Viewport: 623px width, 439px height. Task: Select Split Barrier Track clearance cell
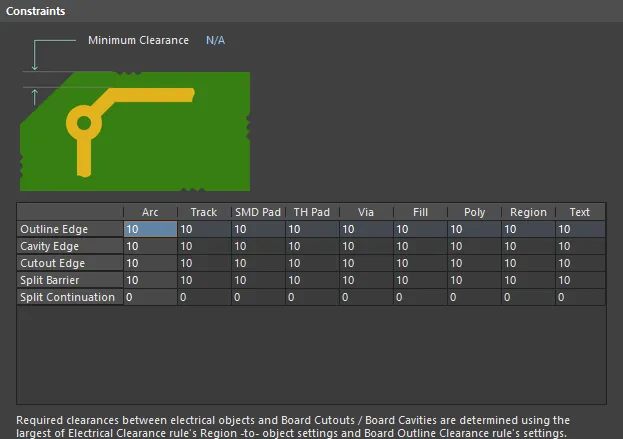(x=204, y=280)
